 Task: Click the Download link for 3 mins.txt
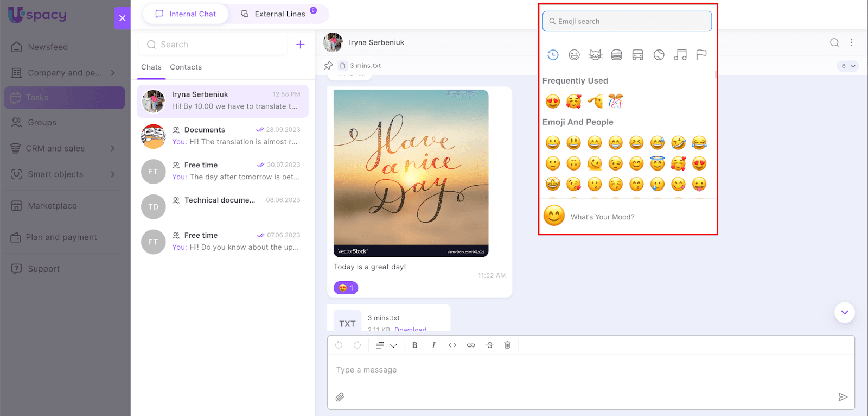click(x=410, y=329)
